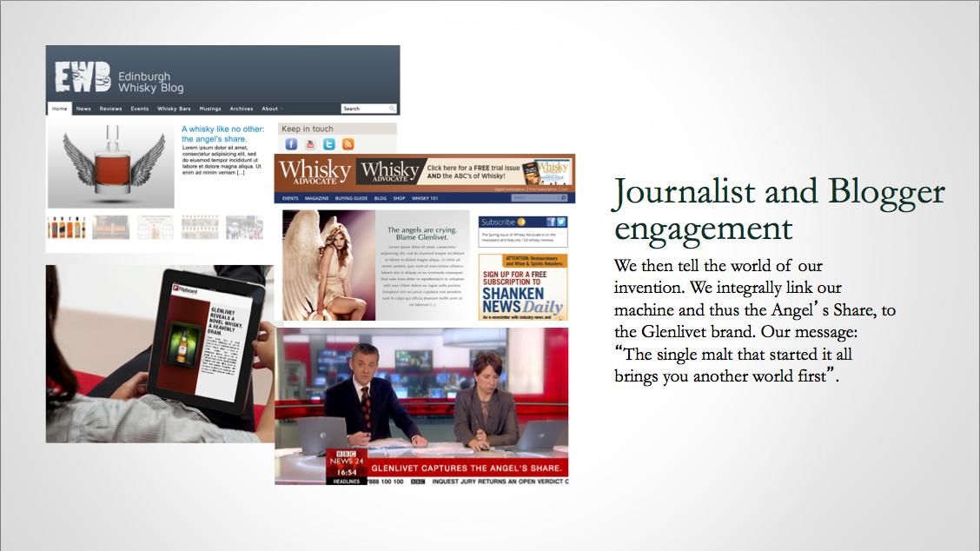Select the Home tab on Edinburgh Whisky Blog
Viewport: 980px width, 551px height.
tap(59, 109)
